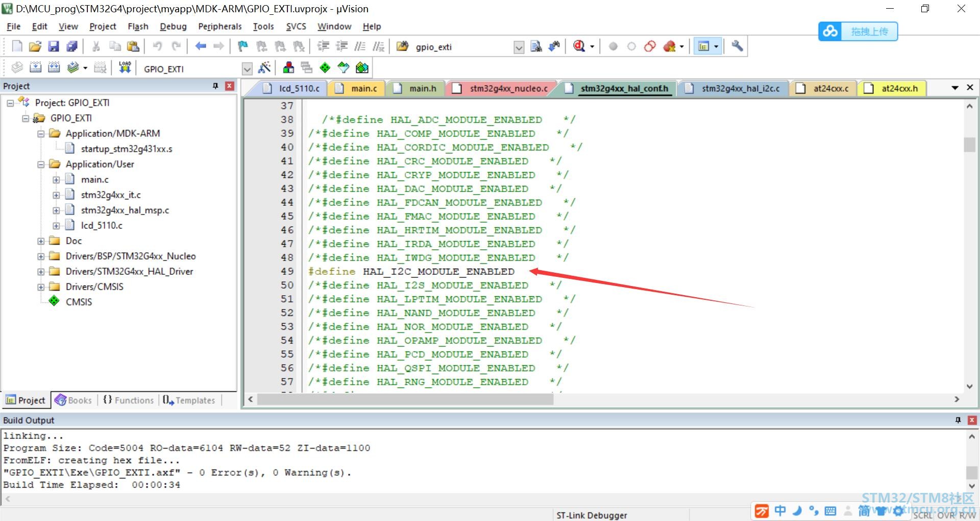Collapse the Application/User folder
Image resolution: width=980 pixels, height=521 pixels.
click(41, 164)
